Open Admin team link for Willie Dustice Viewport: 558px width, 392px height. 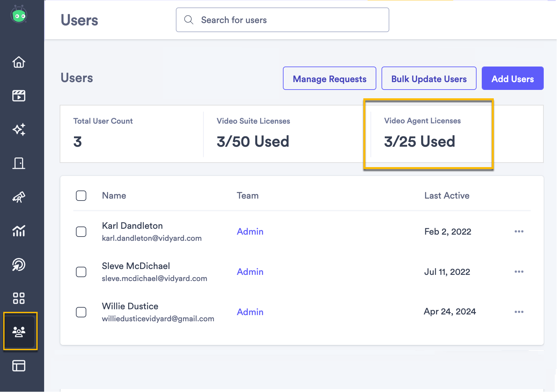(x=250, y=312)
